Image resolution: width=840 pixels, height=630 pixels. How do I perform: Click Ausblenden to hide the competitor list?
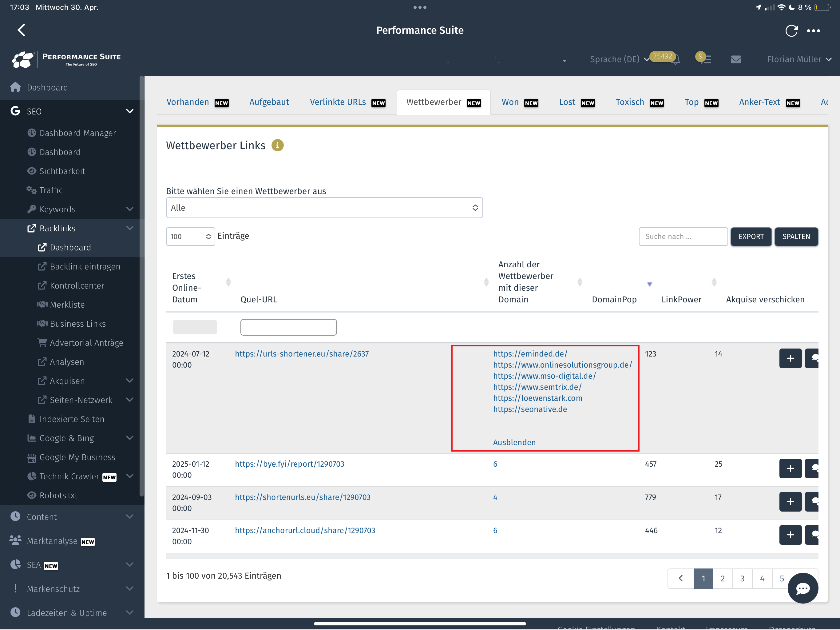coord(514,442)
